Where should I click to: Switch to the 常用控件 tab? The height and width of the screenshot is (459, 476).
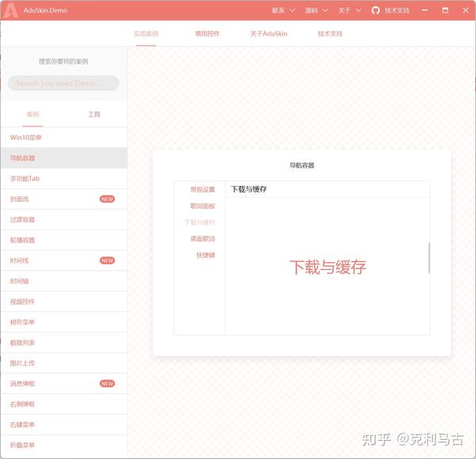(x=207, y=33)
